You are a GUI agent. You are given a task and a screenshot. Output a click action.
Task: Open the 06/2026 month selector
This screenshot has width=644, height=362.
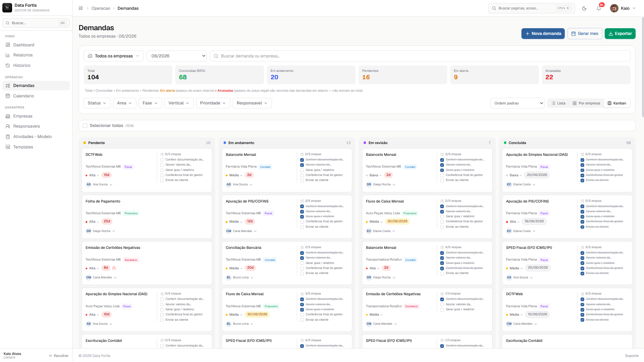(x=177, y=56)
